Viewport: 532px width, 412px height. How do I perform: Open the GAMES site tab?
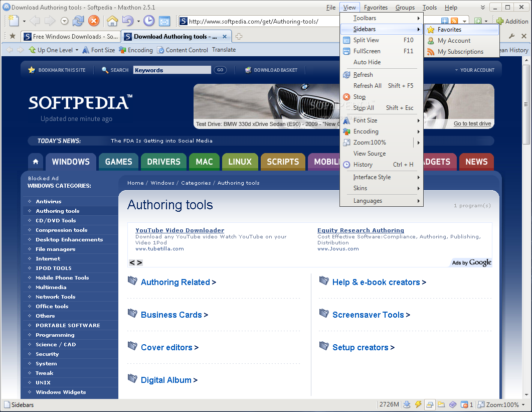click(118, 162)
